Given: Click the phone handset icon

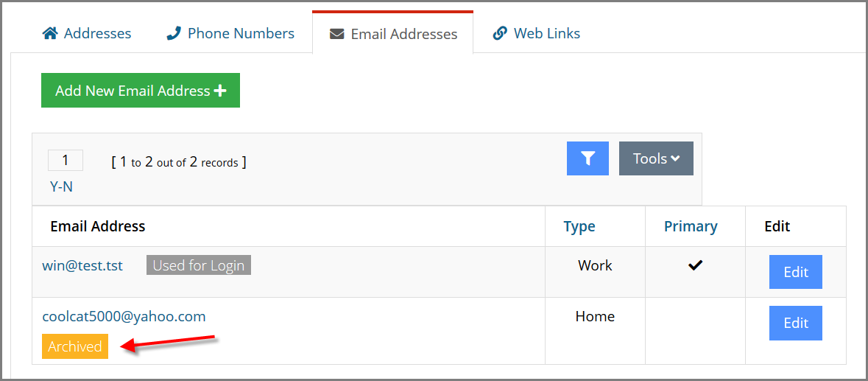Looking at the screenshot, I should (174, 34).
